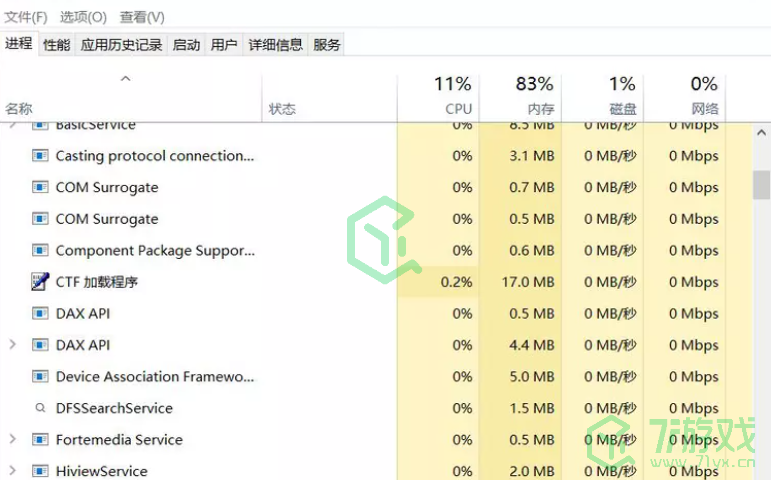Switch to the 性能 tab
771x480 pixels.
pos(57,45)
